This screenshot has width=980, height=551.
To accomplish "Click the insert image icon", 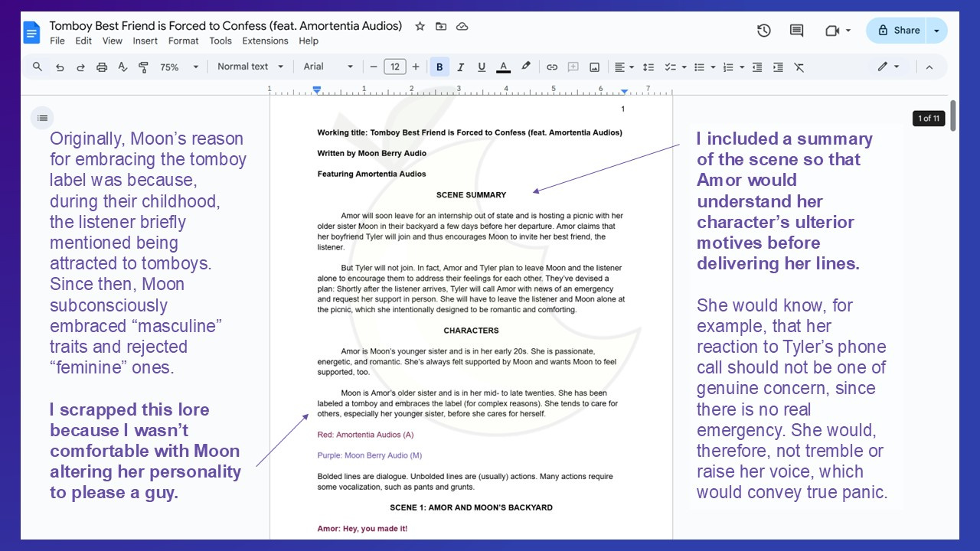I will pos(594,67).
